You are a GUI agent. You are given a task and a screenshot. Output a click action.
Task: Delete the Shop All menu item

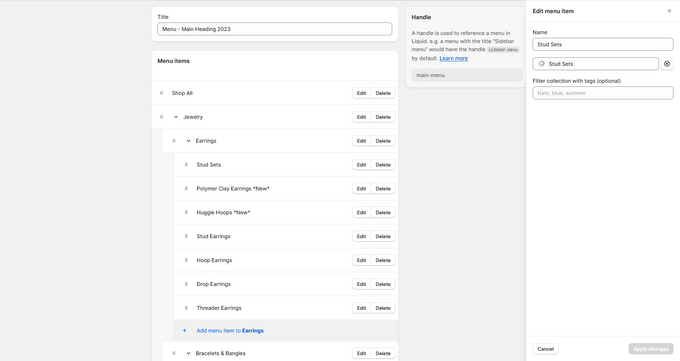(x=383, y=93)
